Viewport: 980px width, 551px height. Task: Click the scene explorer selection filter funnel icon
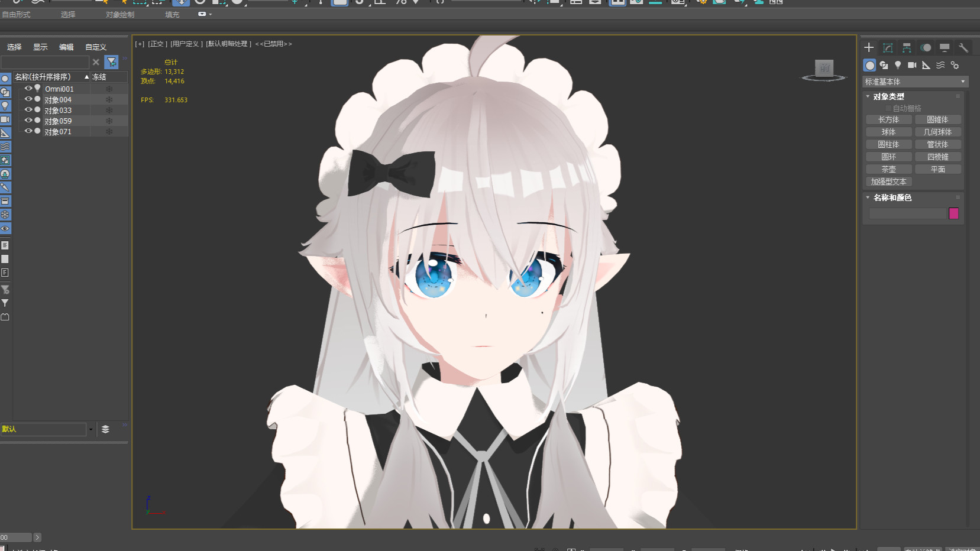[x=111, y=62]
